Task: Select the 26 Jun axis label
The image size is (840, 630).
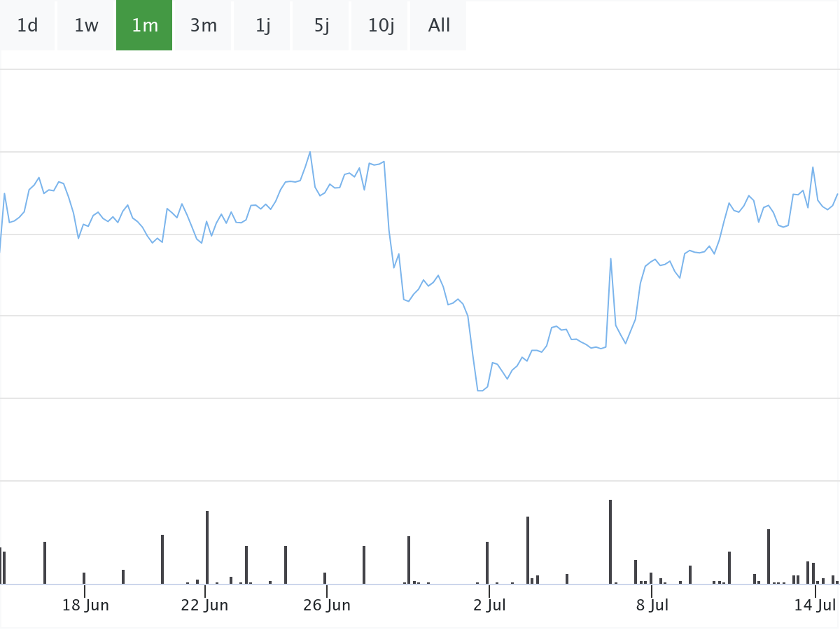Action: [327, 605]
